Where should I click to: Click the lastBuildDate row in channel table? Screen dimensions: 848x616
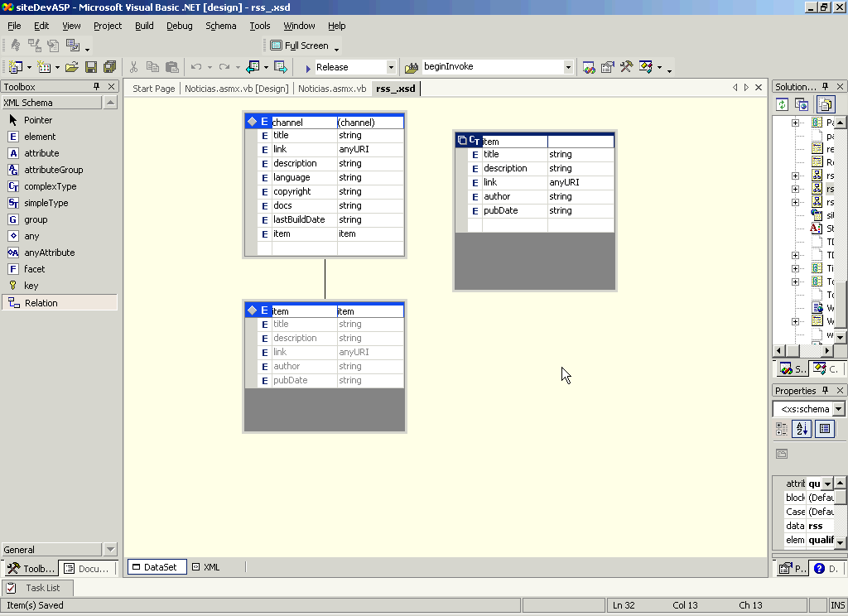click(299, 219)
